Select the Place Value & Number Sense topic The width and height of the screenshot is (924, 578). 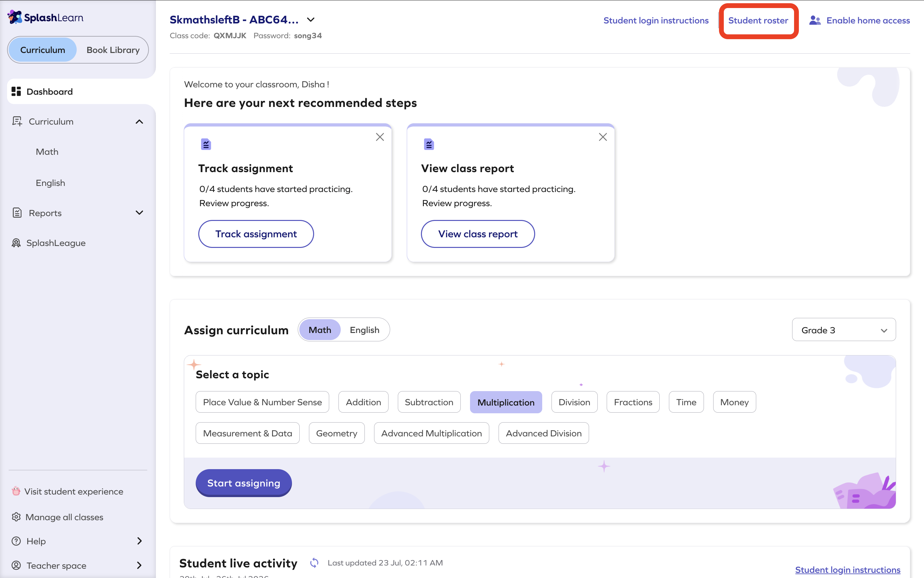(262, 402)
